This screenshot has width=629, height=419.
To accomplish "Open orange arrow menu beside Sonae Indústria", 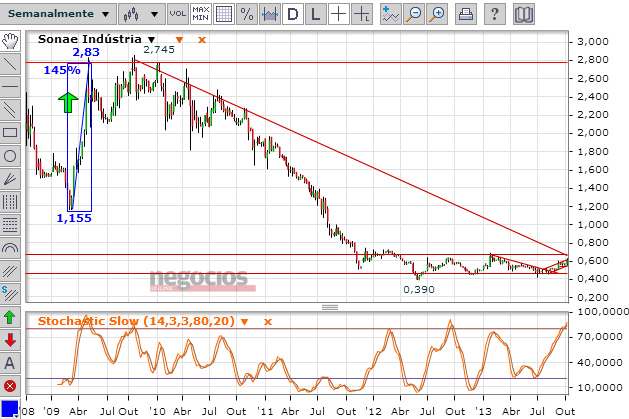I will point(179,40).
